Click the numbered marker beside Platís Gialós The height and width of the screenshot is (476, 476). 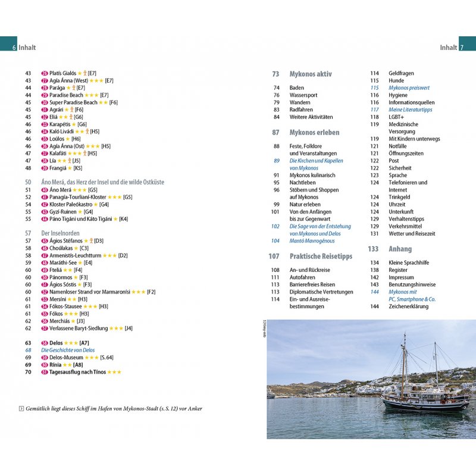45,73
